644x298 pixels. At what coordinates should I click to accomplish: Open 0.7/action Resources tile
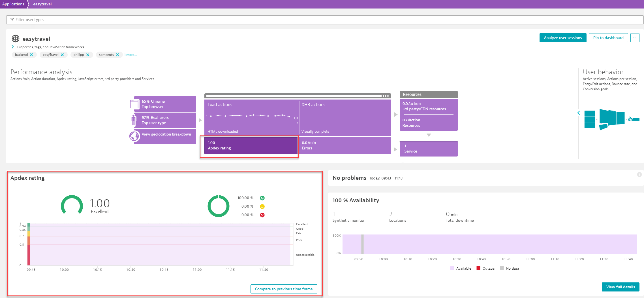click(x=429, y=123)
